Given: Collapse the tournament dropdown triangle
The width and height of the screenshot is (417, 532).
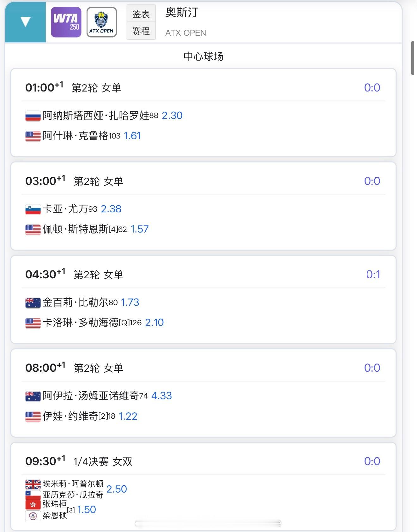Looking at the screenshot, I should click(25, 22).
